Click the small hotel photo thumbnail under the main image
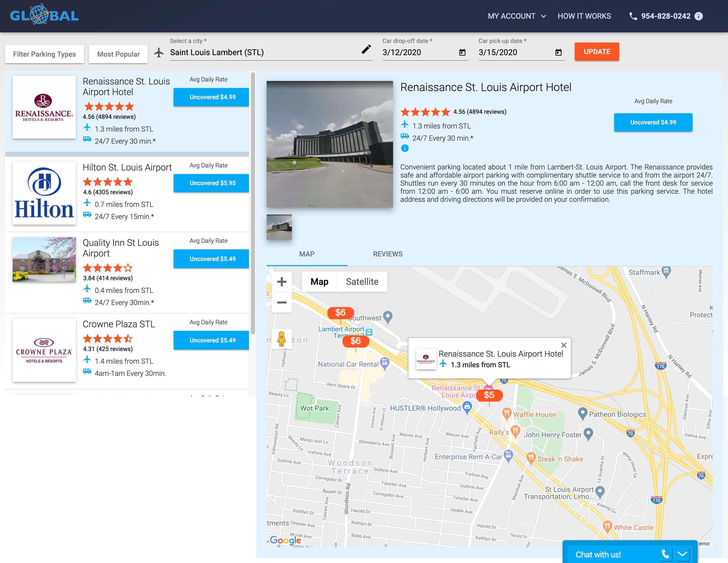This screenshot has height=563, width=728. click(x=279, y=227)
